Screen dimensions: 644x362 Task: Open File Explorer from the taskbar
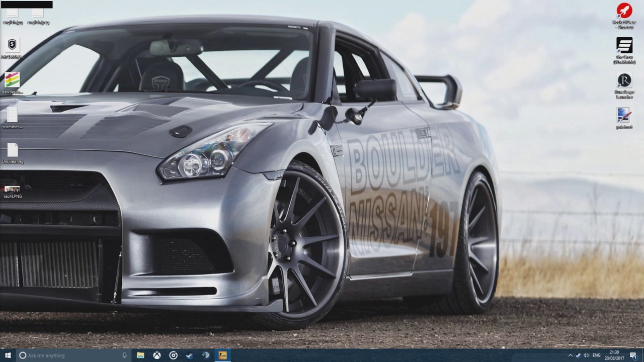tap(140, 355)
